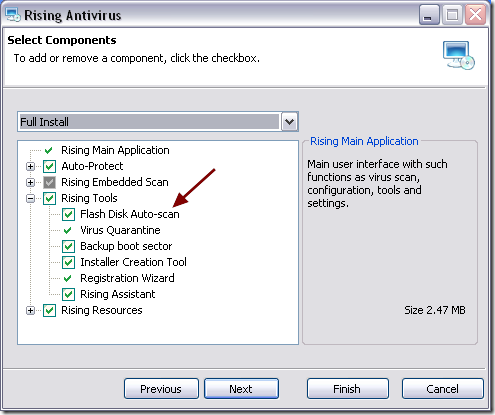Select the Rising Main Application tree item
Image resolution: width=495 pixels, height=415 pixels.
point(115,150)
